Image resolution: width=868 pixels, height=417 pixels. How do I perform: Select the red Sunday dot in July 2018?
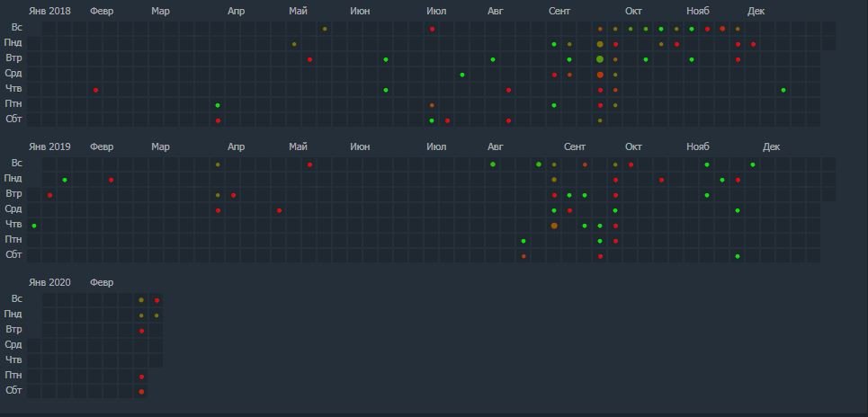pos(432,29)
